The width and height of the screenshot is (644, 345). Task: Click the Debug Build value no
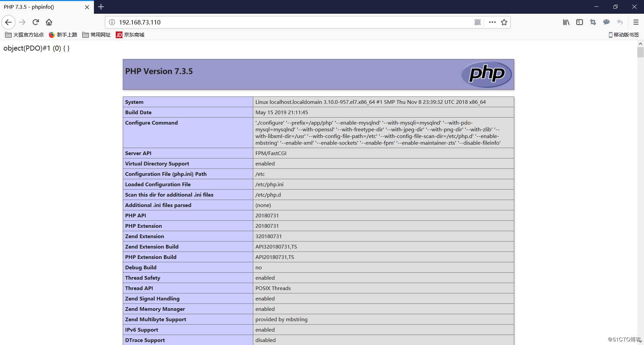tap(259, 268)
